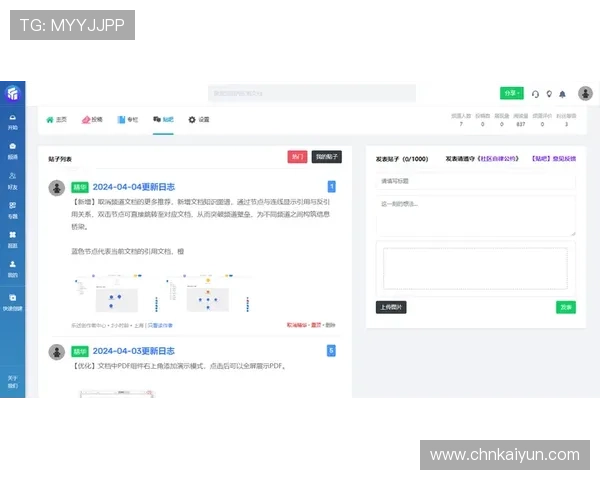The height and width of the screenshot is (480, 600).
Task: Click the 2024-04-03 post body text starting 【优化】
Action: pos(179,366)
